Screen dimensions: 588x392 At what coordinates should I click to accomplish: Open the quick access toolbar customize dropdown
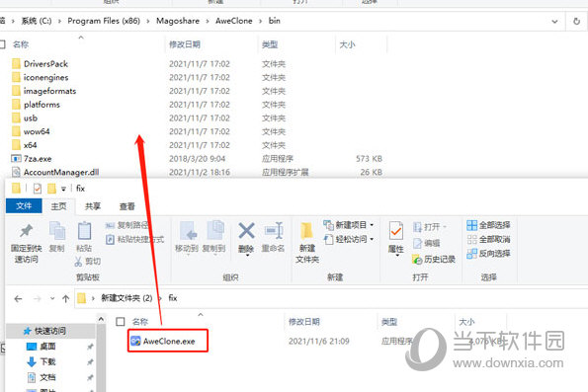[x=63, y=189]
